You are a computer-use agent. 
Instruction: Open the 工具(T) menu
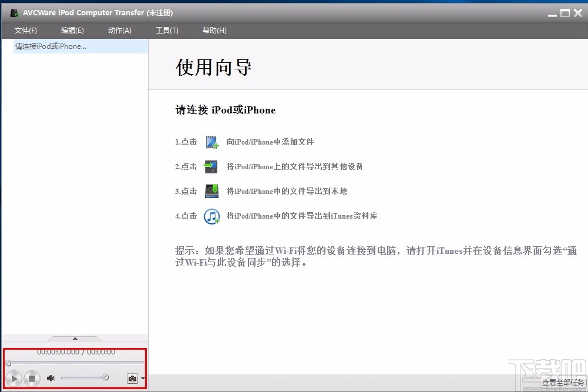coord(166,30)
